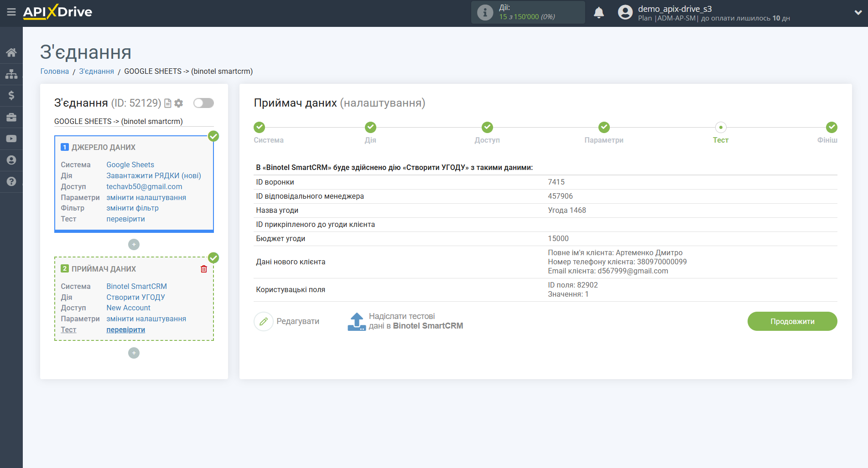
Task: Open connection notes document icon
Action: pyautogui.click(x=168, y=103)
